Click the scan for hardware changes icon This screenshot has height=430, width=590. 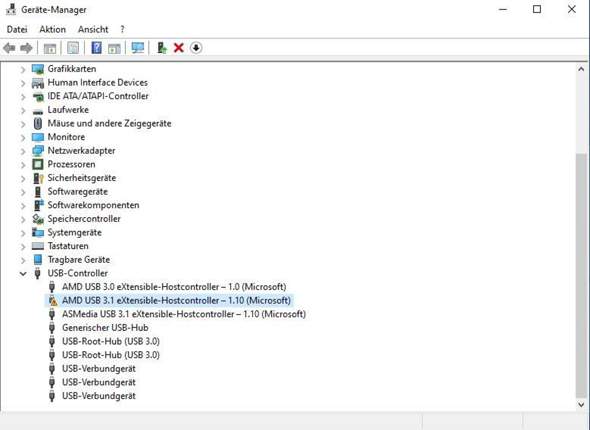point(138,48)
